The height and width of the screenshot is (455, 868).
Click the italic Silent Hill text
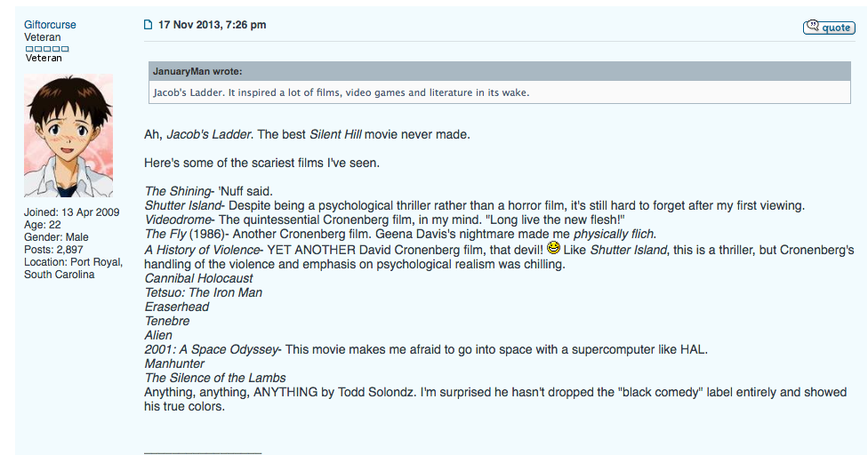click(335, 134)
